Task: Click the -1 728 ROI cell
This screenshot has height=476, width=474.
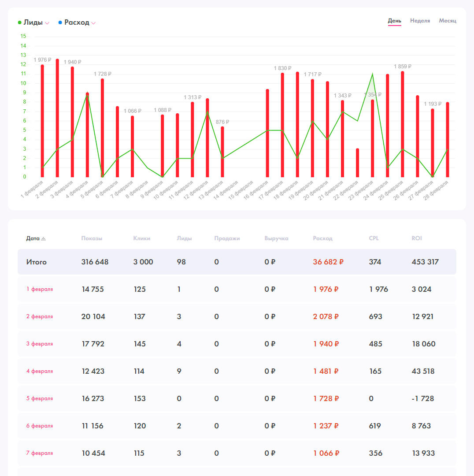Action: pos(423,398)
